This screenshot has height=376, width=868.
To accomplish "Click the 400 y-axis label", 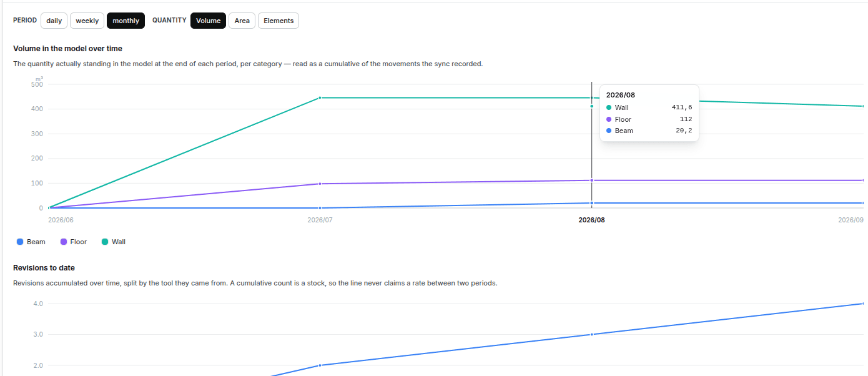I will 37,109.
